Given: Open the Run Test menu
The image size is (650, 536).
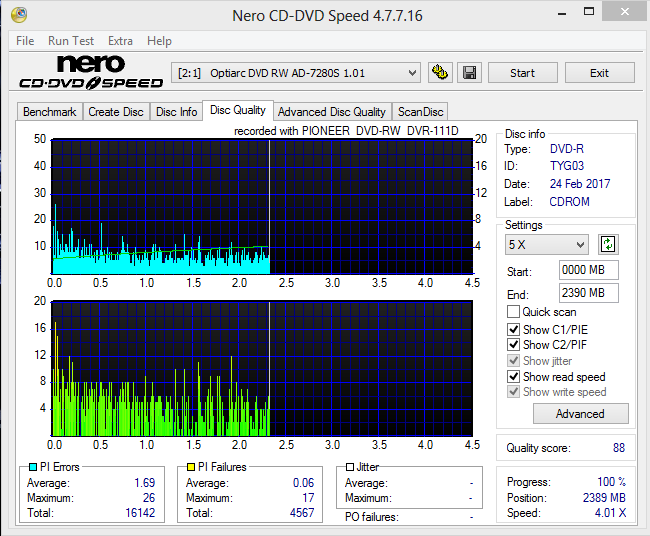Looking at the screenshot, I should coord(71,41).
